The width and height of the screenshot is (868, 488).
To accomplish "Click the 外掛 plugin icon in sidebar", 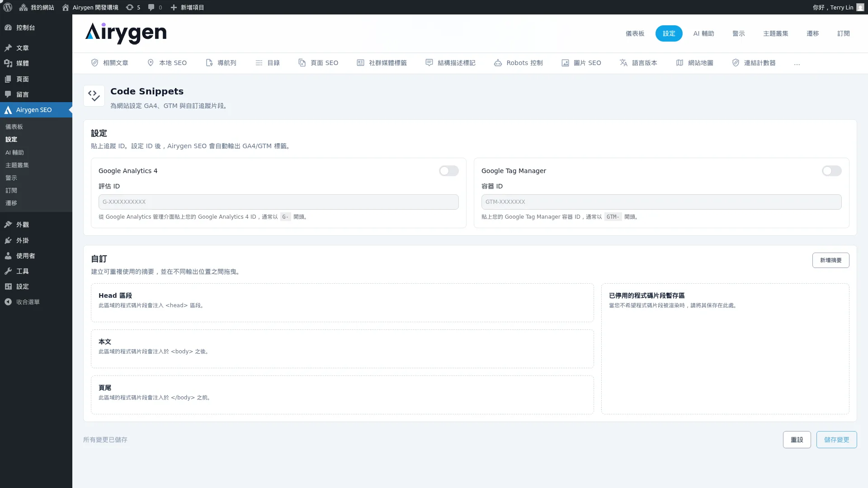I will tap(8, 240).
